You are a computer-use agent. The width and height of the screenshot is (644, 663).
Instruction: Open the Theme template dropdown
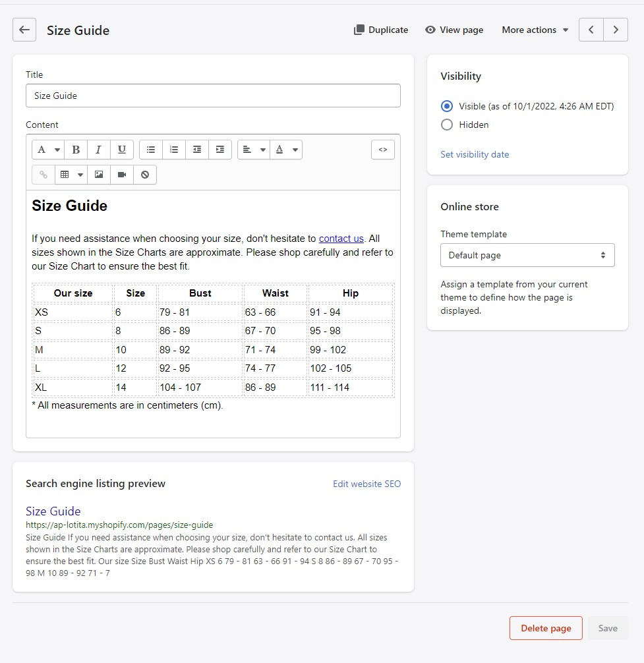coord(527,255)
